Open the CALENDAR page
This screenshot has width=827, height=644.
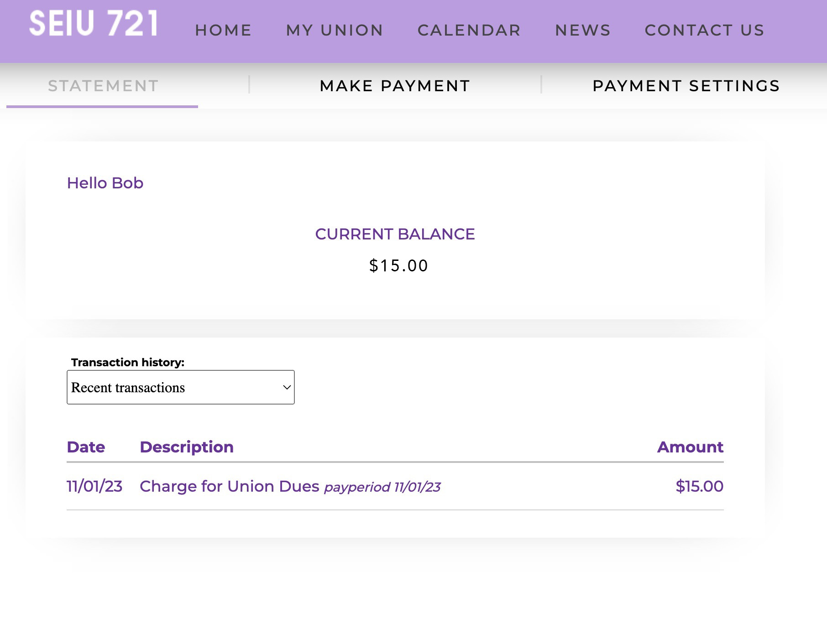click(x=469, y=30)
